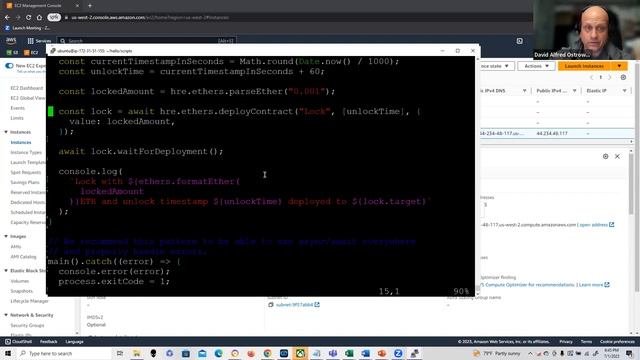Open EC2 Dashboard in the sidebar
The width and height of the screenshot is (640, 360).
tap(27, 88)
